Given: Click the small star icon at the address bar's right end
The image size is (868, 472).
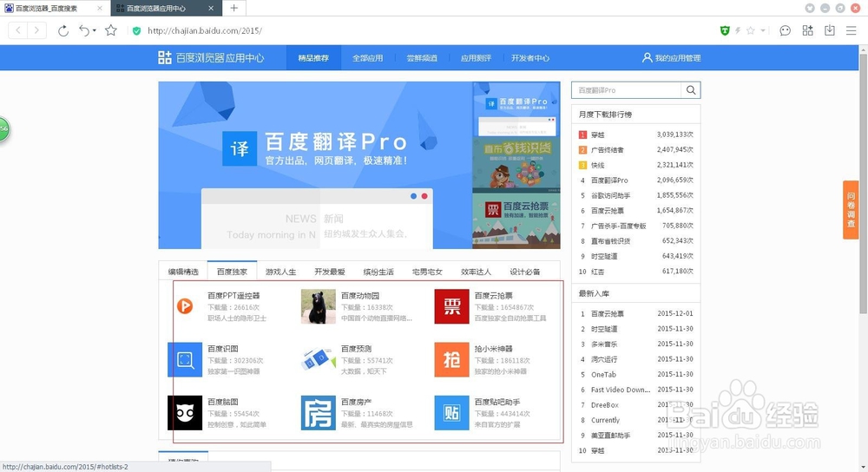Looking at the screenshot, I should coord(751,30).
